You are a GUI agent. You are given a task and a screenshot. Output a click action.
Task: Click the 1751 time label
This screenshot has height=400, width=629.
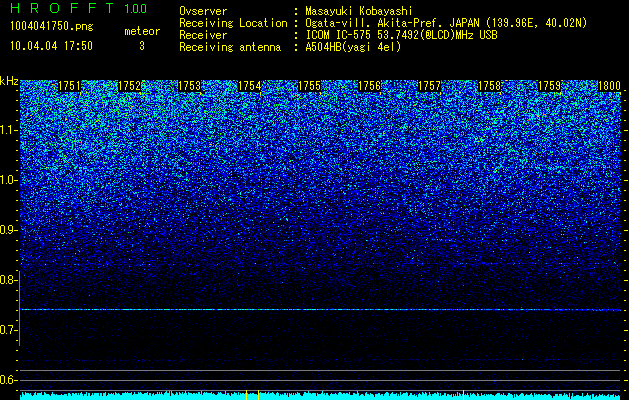point(69,86)
